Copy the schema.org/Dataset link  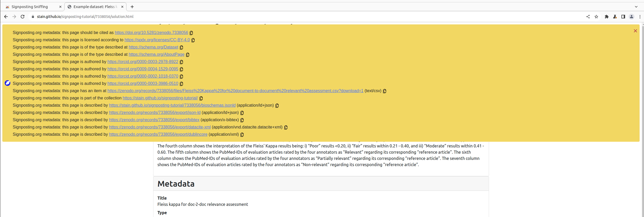[181, 47]
